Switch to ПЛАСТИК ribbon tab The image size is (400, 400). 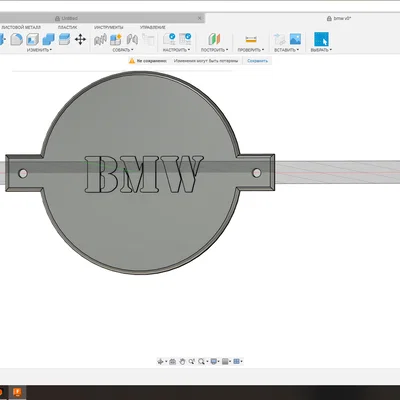click(x=67, y=27)
